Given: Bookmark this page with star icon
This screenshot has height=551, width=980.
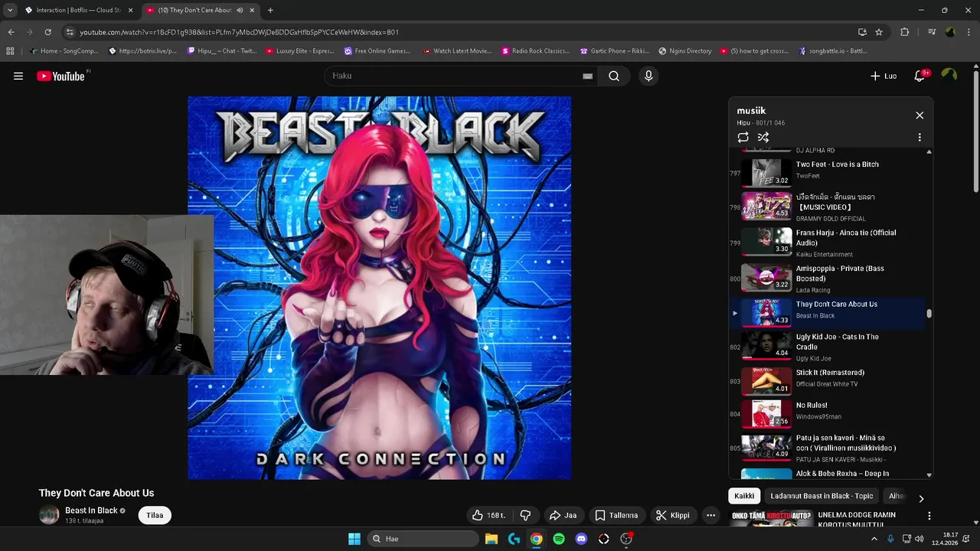Looking at the screenshot, I should click(x=879, y=32).
